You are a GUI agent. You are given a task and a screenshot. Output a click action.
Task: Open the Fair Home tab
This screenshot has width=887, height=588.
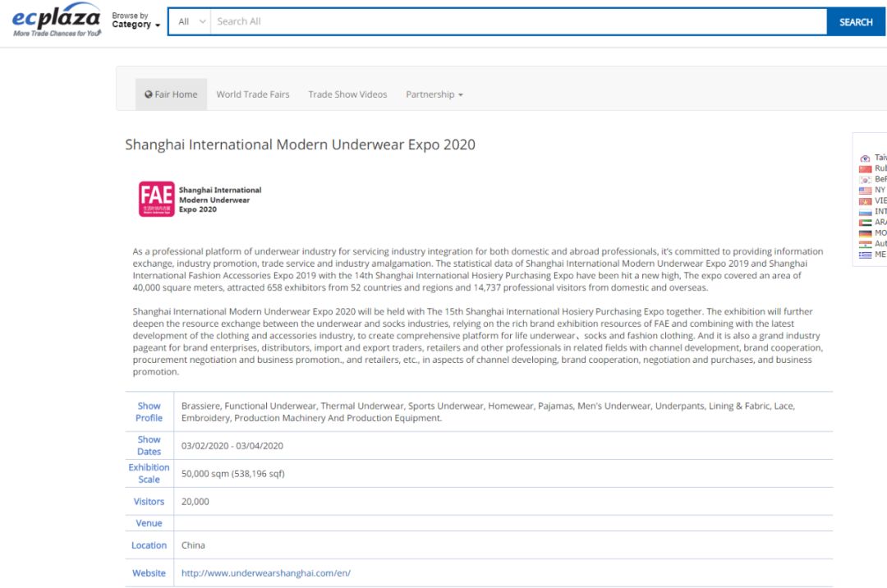coord(171,94)
